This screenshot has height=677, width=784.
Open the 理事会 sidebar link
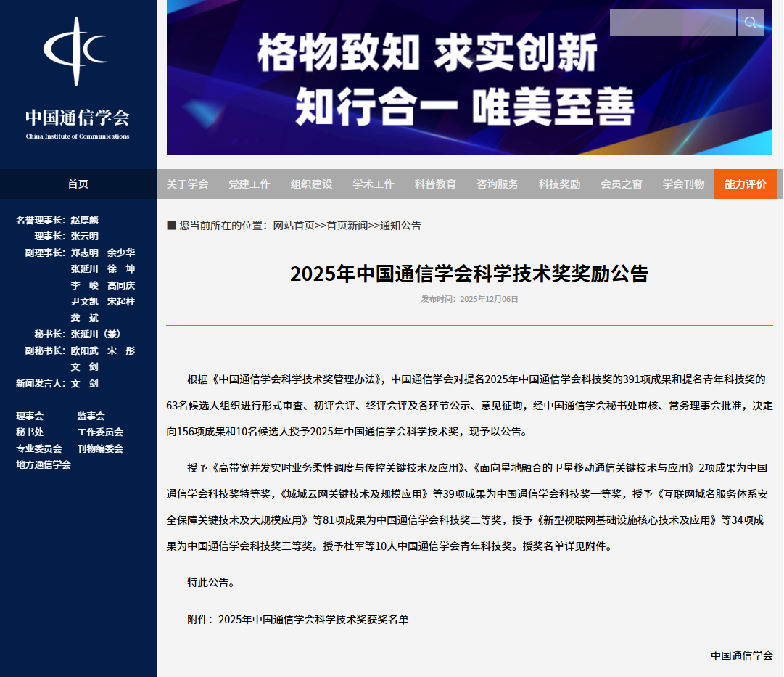pos(30,417)
